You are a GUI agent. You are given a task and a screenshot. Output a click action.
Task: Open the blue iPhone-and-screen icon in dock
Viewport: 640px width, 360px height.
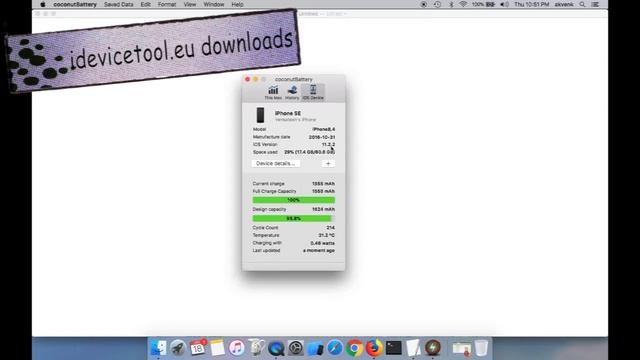coord(315,348)
